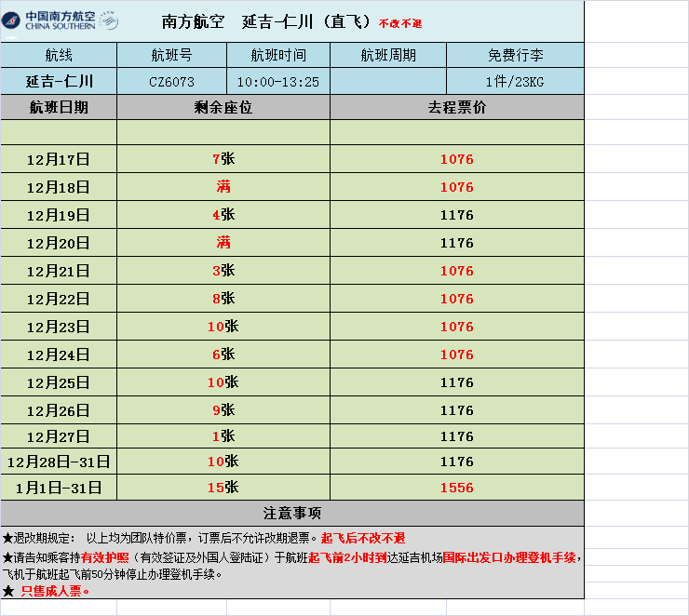Image resolution: width=689 pixels, height=616 pixels.
Task: Click the 1176 price for 12月26日
Action: [457, 410]
